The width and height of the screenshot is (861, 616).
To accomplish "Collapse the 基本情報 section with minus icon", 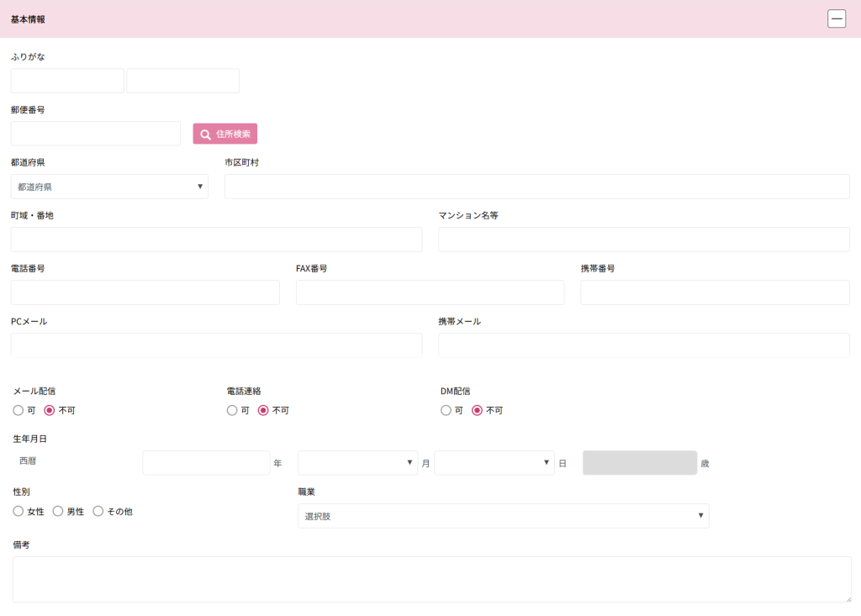I will pyautogui.click(x=837, y=18).
